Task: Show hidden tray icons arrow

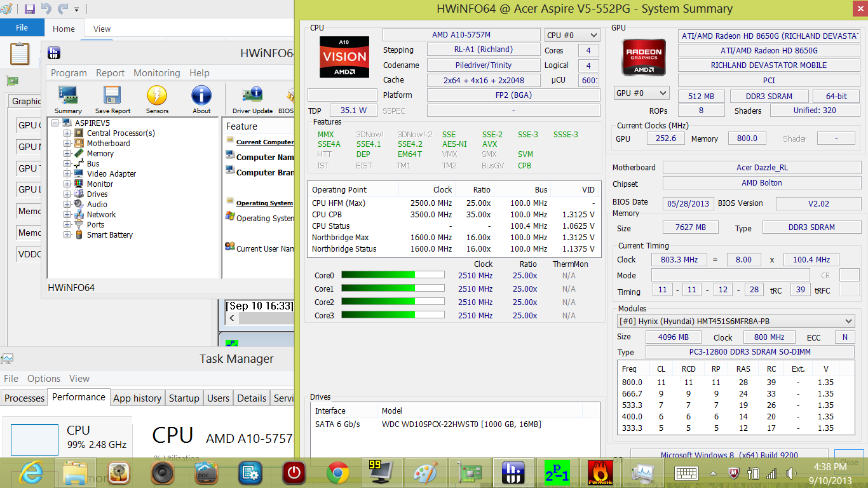Action: tap(714, 473)
